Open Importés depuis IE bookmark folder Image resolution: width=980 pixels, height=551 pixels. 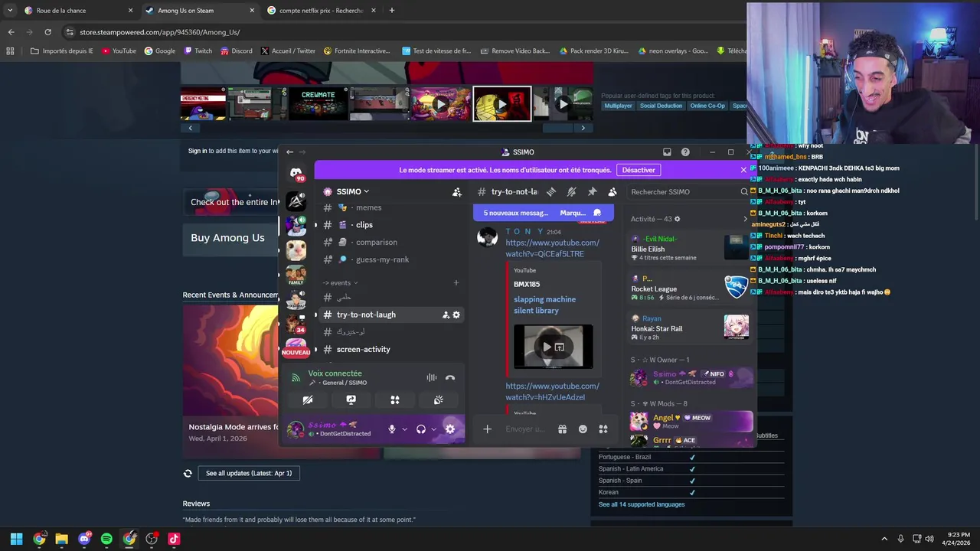(61, 51)
